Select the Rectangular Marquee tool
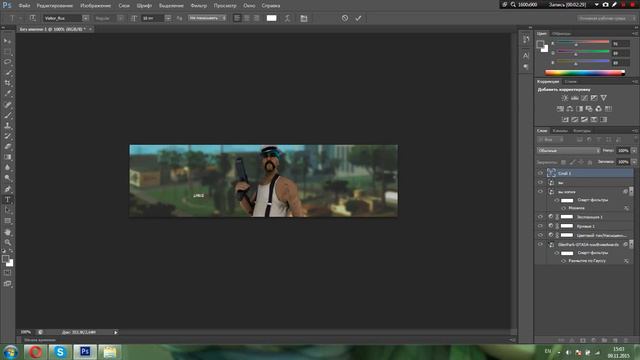 [7, 51]
